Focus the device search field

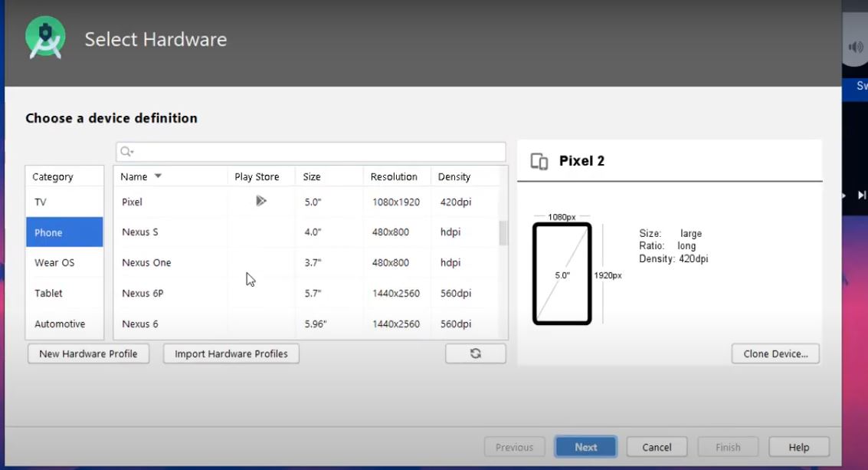click(310, 151)
